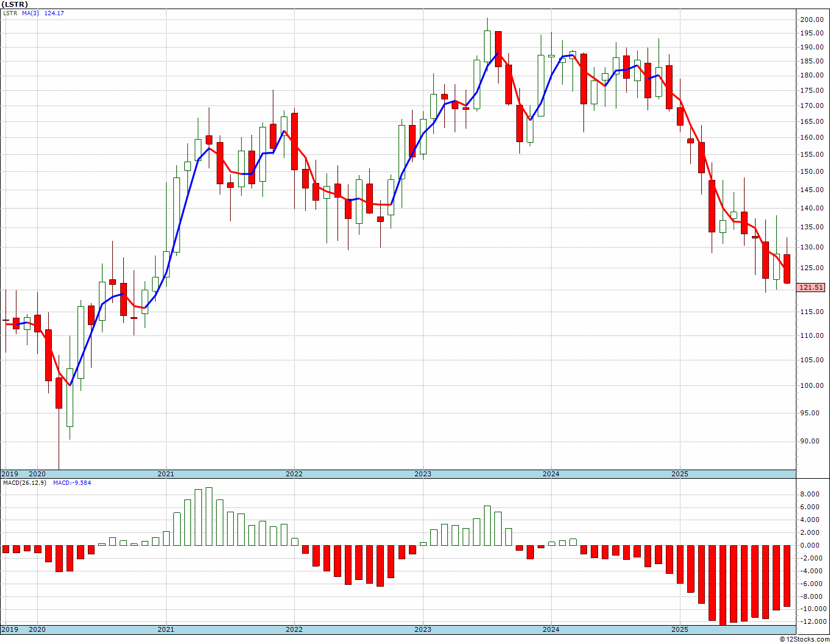Click the 195.00 price axis label
The width and height of the screenshot is (830, 644).
(x=812, y=33)
